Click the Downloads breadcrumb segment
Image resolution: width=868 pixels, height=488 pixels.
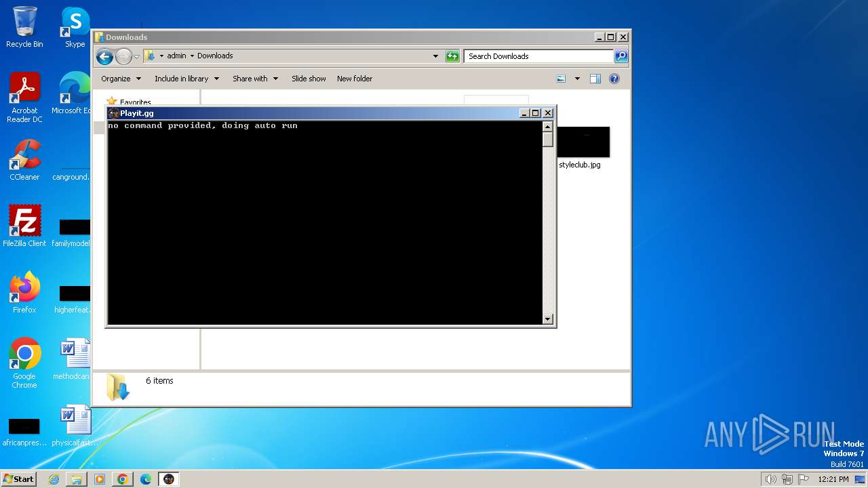[215, 56]
